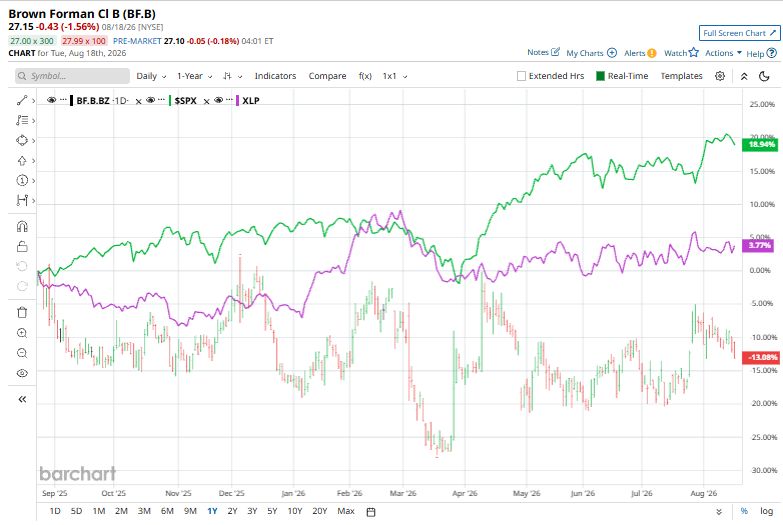Click the Watch star icon
The height and width of the screenshot is (525, 783).
pos(693,52)
